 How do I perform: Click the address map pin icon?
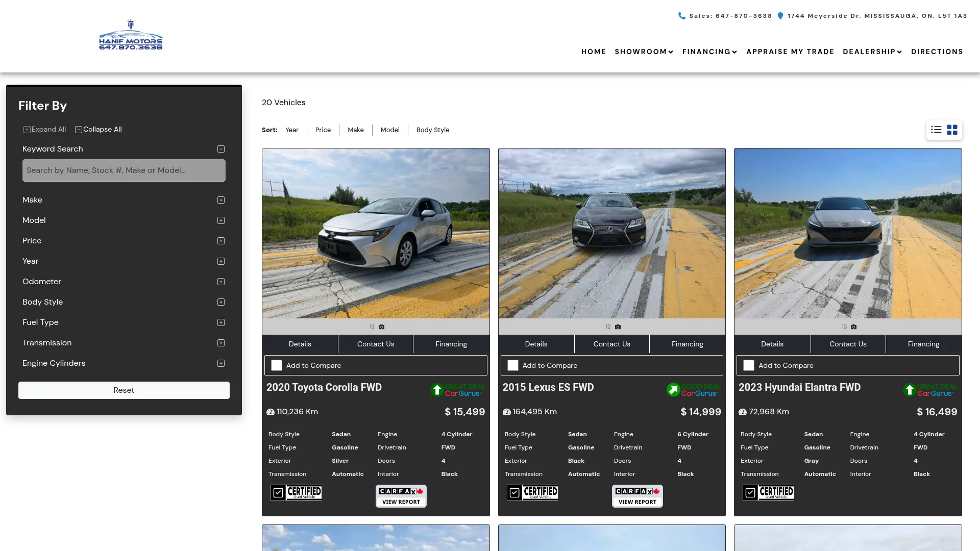point(780,16)
